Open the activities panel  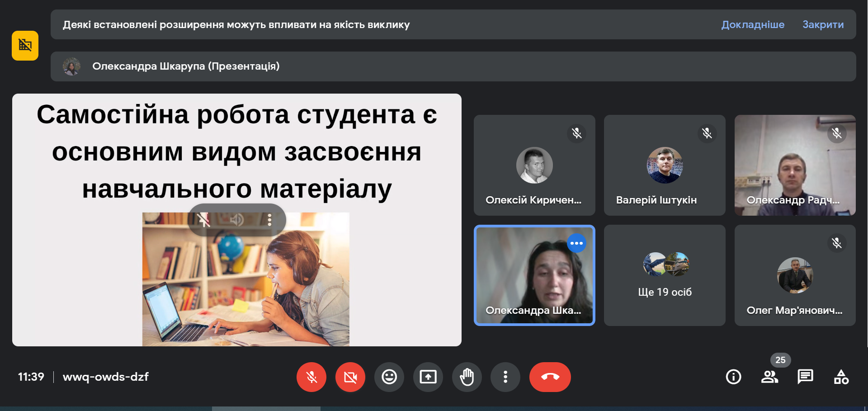click(841, 377)
